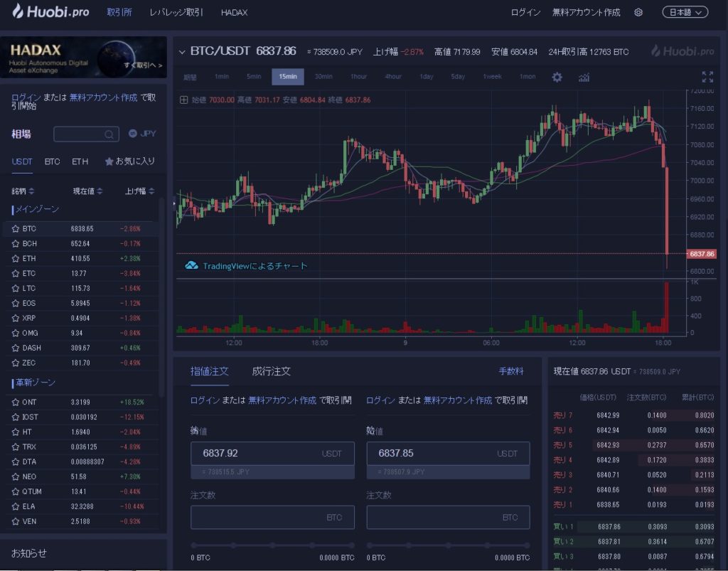Open HADAX in the top navigation
The image size is (728, 571).
click(234, 13)
